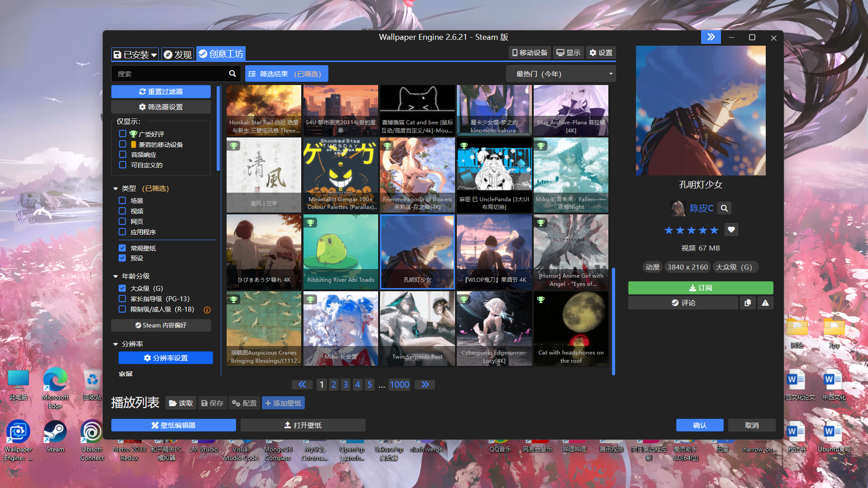Collapse the 年龄分级 section
The width and height of the screenshot is (868, 488).
coord(116,276)
